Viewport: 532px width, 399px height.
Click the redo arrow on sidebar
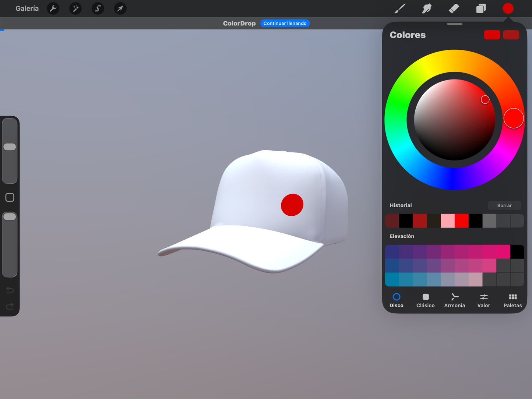pos(10,306)
